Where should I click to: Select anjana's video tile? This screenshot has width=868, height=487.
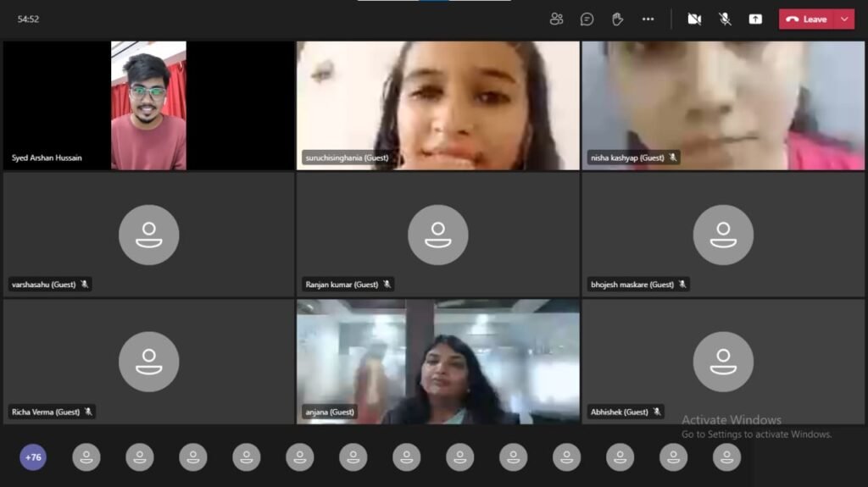pyautogui.click(x=437, y=360)
